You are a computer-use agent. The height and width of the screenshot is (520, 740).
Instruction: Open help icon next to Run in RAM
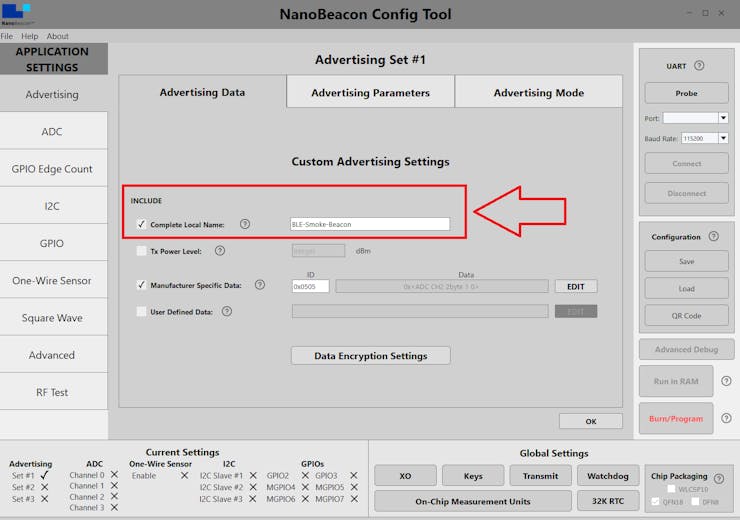point(726,381)
